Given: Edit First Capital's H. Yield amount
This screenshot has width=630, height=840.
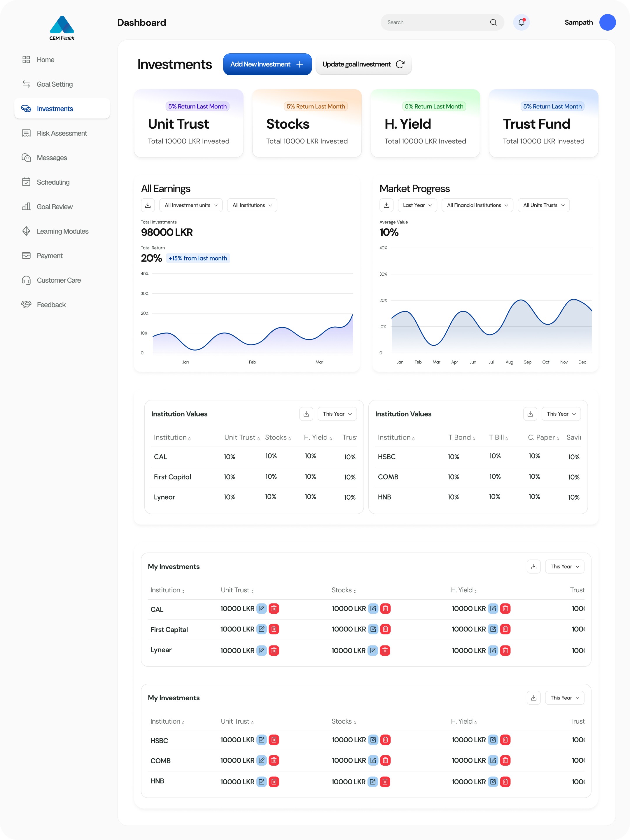Looking at the screenshot, I should point(493,629).
